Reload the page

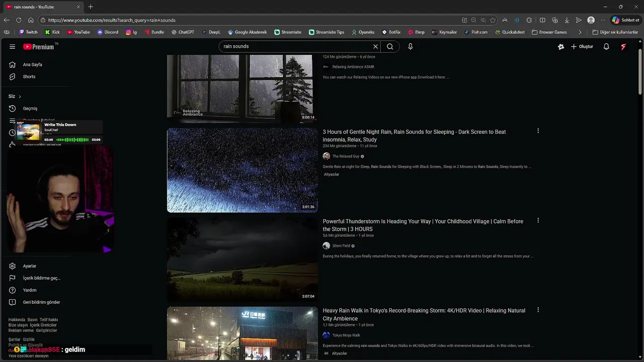pyautogui.click(x=19, y=20)
